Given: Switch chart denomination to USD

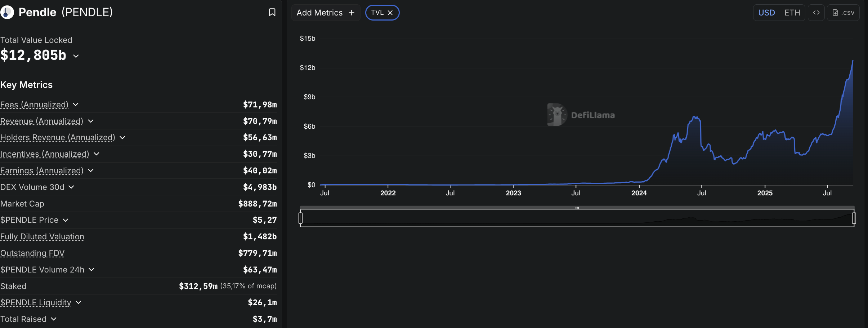Looking at the screenshot, I should pyautogui.click(x=766, y=13).
